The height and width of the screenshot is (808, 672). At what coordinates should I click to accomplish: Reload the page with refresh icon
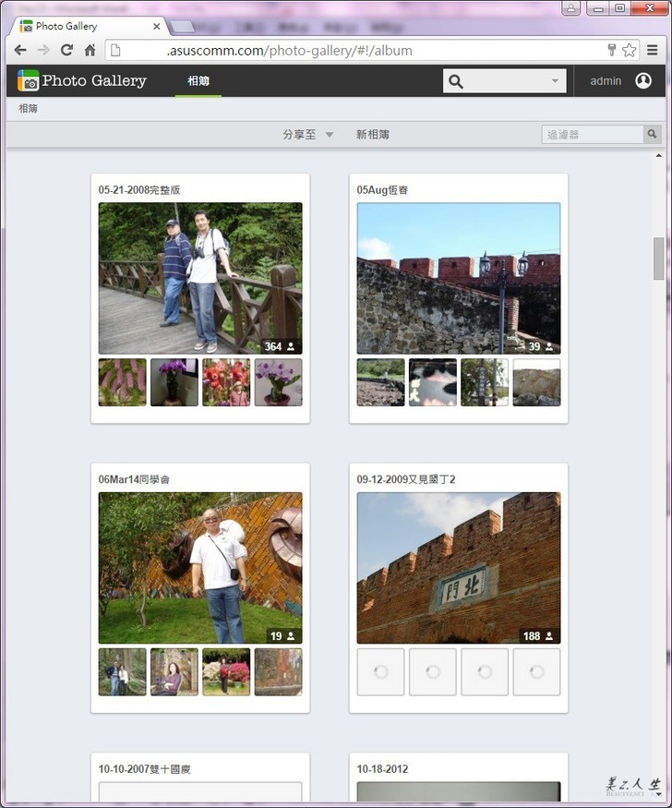66,50
